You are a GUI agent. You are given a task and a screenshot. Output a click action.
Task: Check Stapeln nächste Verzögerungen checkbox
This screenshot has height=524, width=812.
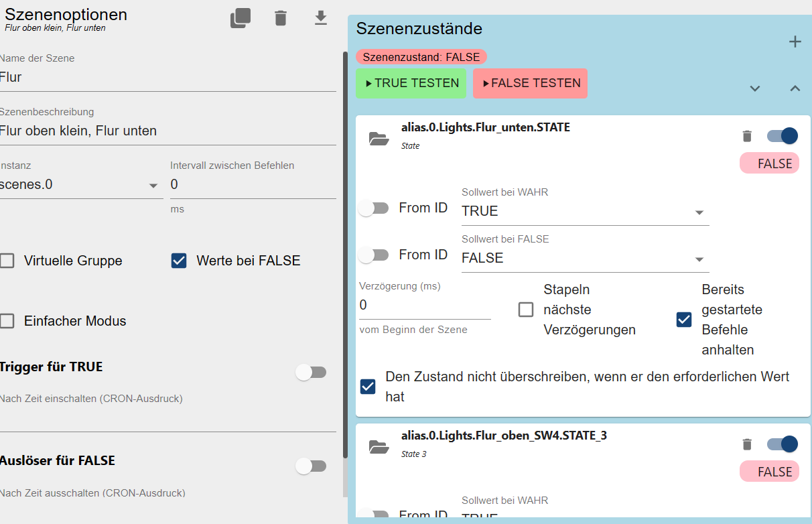[x=526, y=310]
